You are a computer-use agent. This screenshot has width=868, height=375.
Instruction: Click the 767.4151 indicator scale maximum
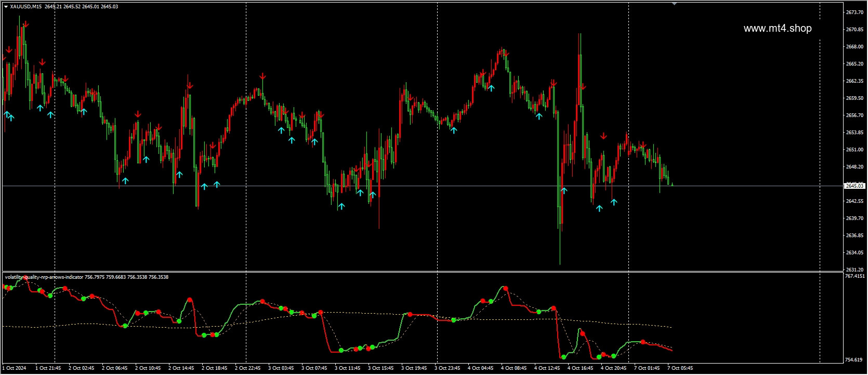855,276
